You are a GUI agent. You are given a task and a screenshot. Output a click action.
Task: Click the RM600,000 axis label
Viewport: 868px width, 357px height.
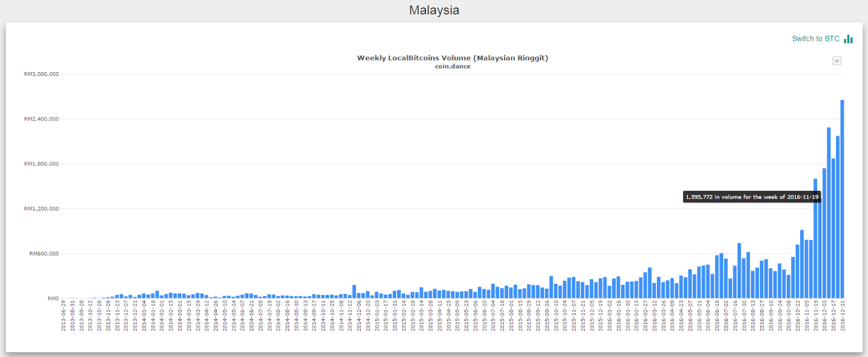tap(44, 253)
